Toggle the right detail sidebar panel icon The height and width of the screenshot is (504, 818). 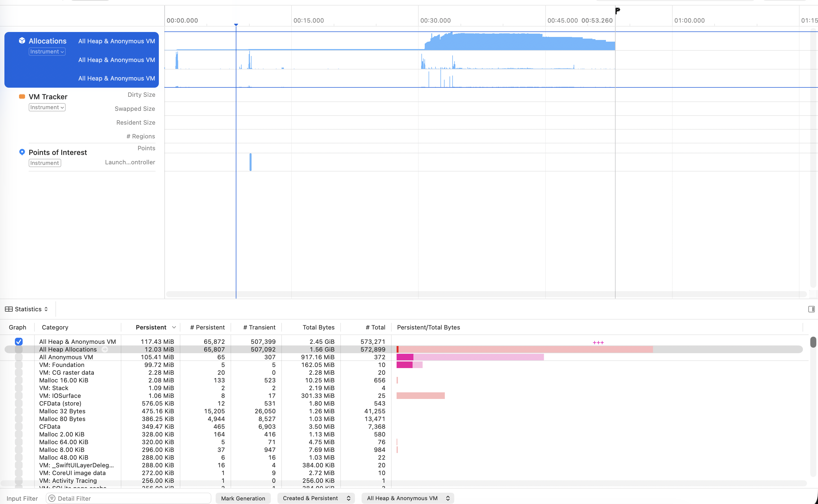(x=811, y=309)
